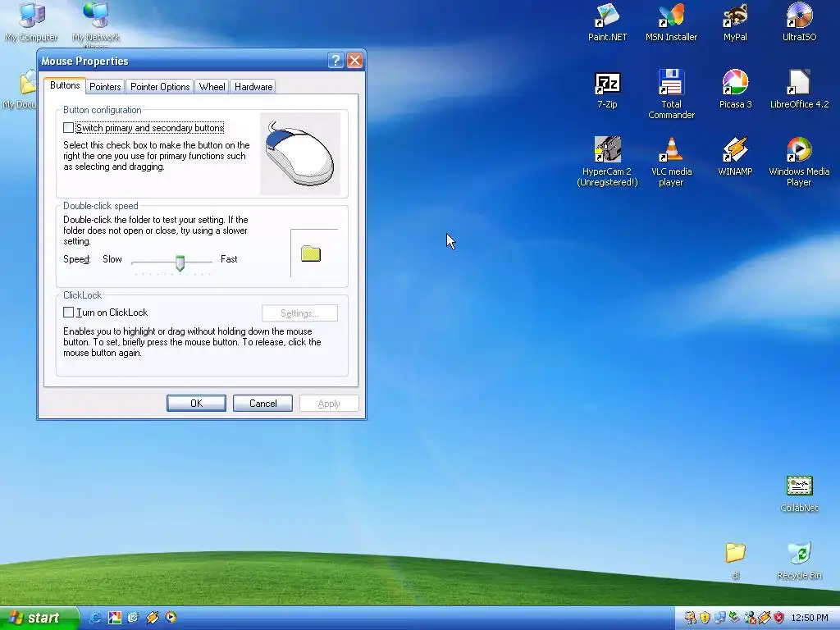Select the Windows Media Player desktop icon
This screenshot has width=840, height=630.
pos(799,161)
